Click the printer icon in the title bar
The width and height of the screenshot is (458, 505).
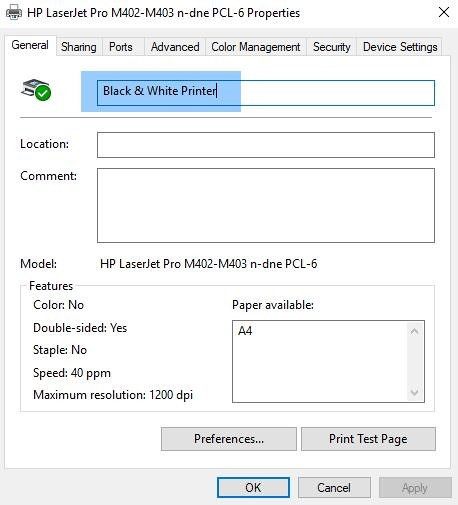tap(14, 13)
